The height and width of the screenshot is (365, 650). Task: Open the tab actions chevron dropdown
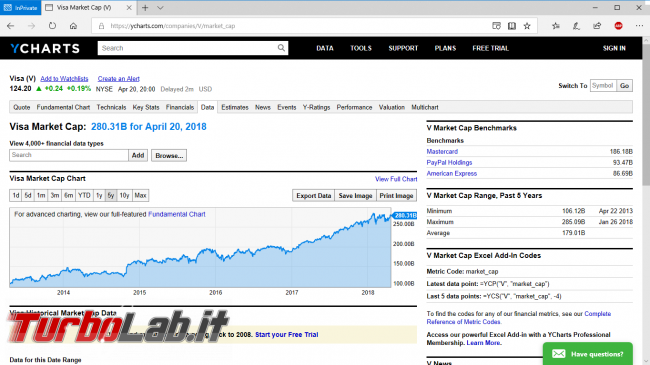tap(160, 7)
